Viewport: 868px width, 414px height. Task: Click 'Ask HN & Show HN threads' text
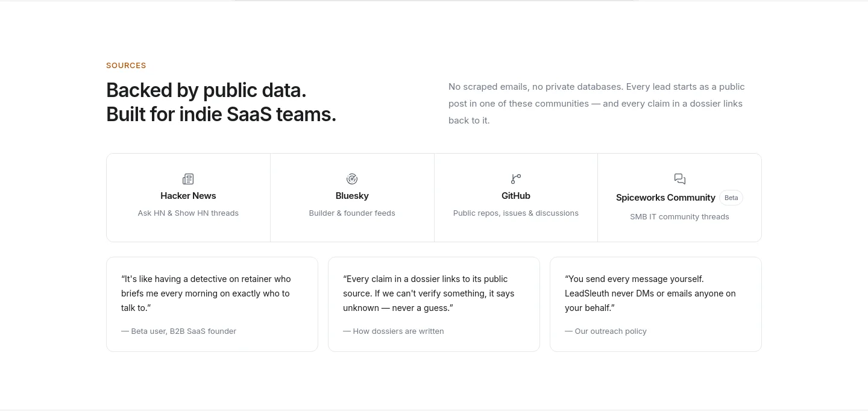coord(188,213)
